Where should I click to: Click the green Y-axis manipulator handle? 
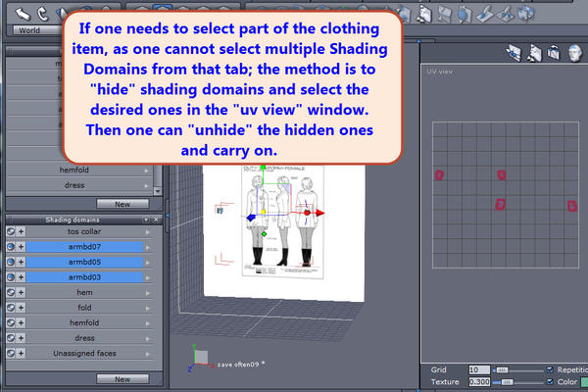(263, 167)
